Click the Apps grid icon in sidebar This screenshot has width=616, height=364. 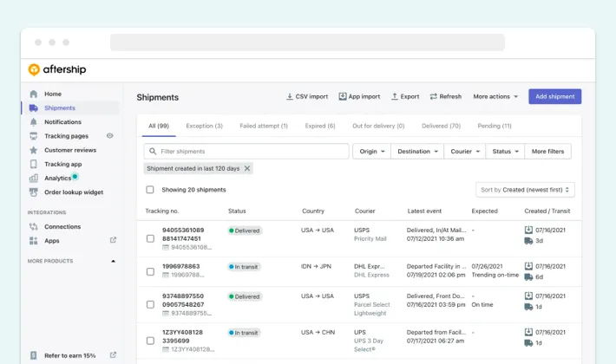[33, 241]
